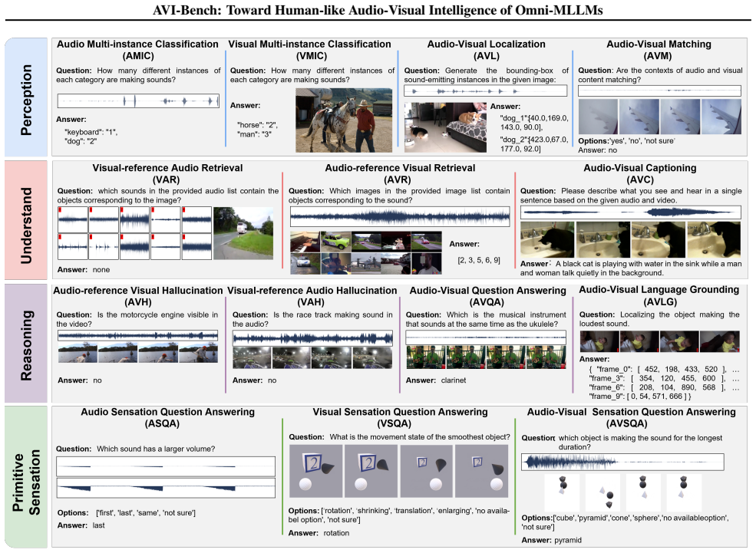Click the AVR answer [2, 3, 5, 6, 9]
Screen dimensions: 756x553
(479, 260)
